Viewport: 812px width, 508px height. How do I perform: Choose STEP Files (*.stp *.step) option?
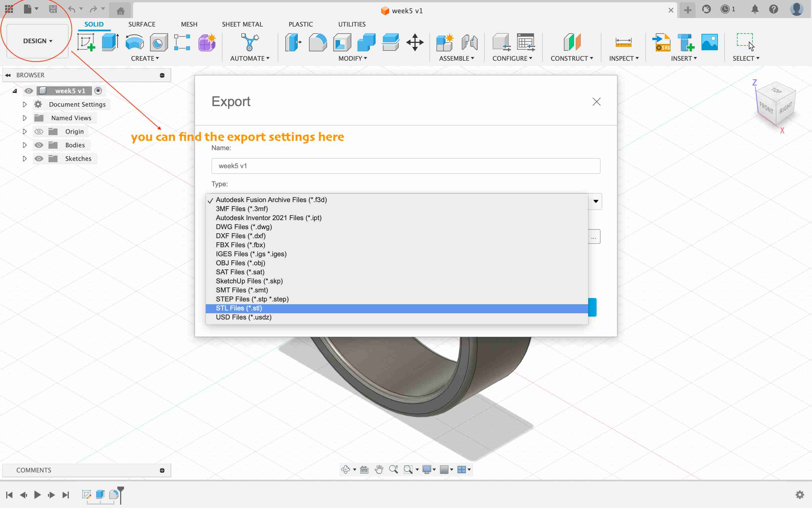click(397, 299)
